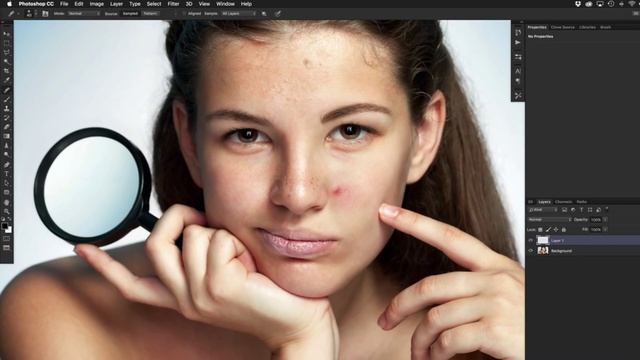The image size is (640, 360).
Task: Open the Image menu
Action: (x=96, y=4)
